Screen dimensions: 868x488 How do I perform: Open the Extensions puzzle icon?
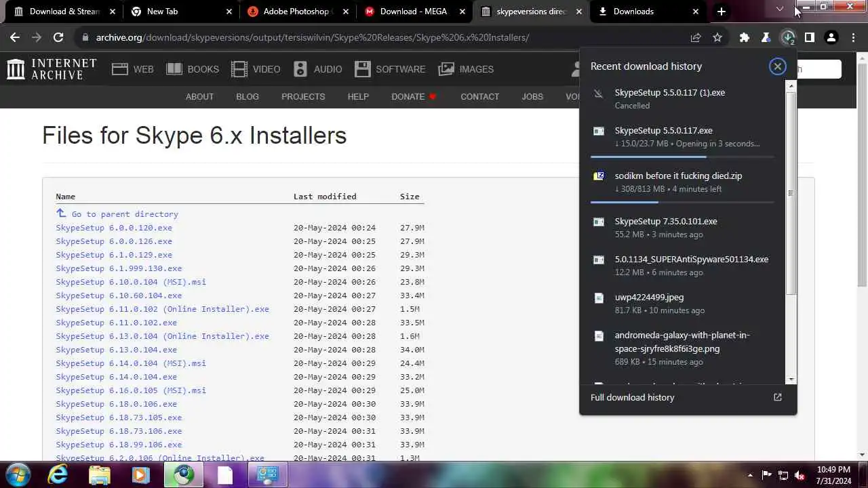pyautogui.click(x=745, y=38)
